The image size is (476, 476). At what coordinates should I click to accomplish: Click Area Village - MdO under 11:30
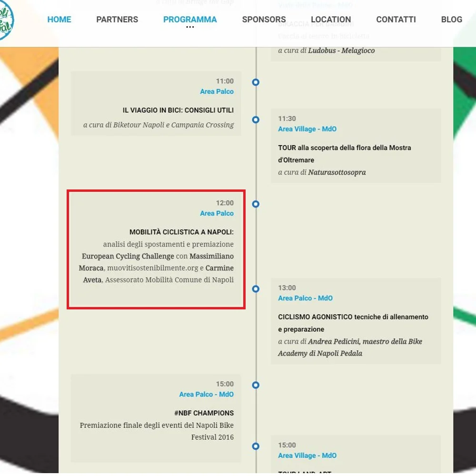click(x=307, y=129)
